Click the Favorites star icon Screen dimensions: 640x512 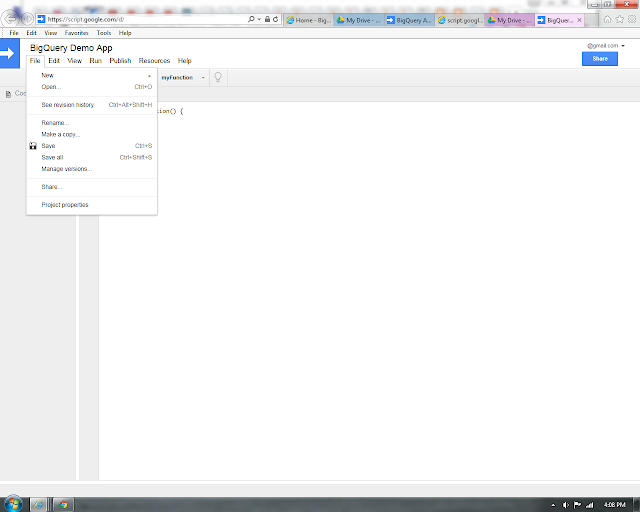pos(620,19)
